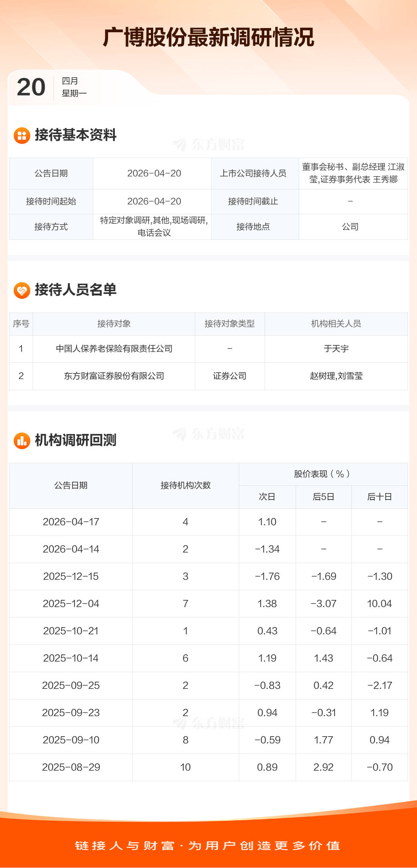Click the date 2025-08-29 row
The height and width of the screenshot is (868, 417).
[x=208, y=767]
